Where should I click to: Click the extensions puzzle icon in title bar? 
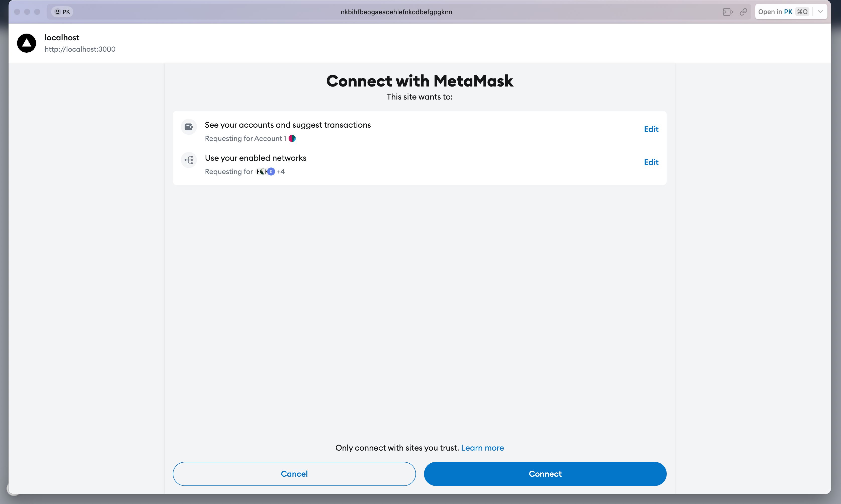pos(728,12)
